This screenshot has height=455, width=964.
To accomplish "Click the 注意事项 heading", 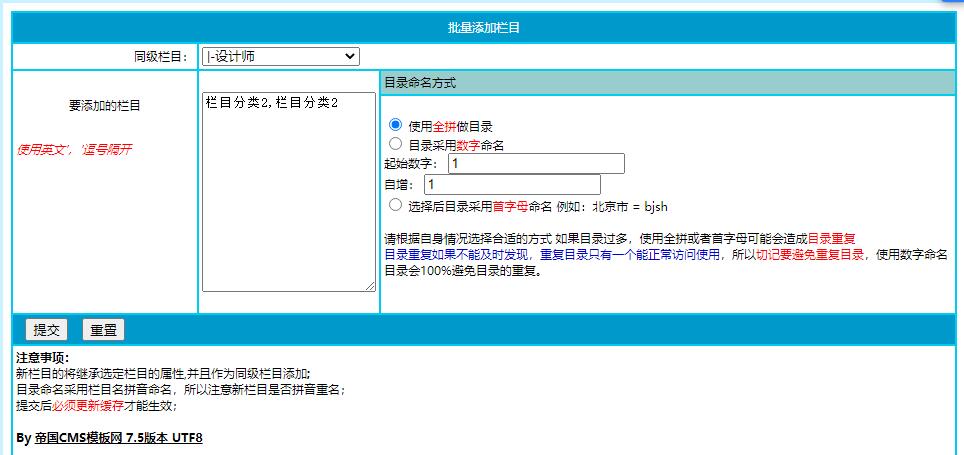I will pos(42,357).
